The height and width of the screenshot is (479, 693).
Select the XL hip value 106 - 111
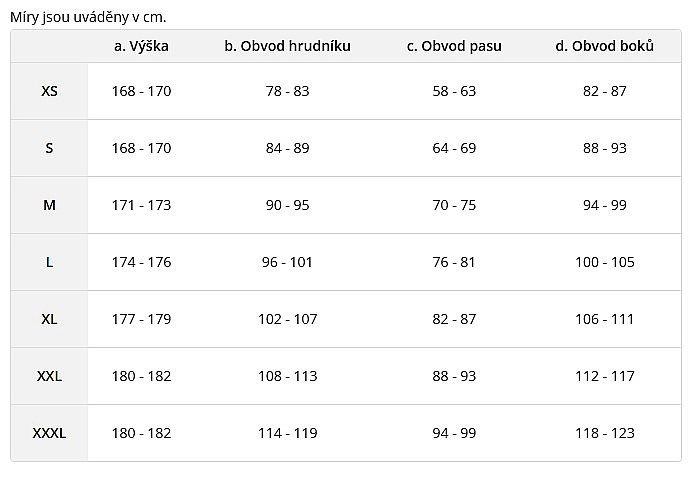coord(605,319)
